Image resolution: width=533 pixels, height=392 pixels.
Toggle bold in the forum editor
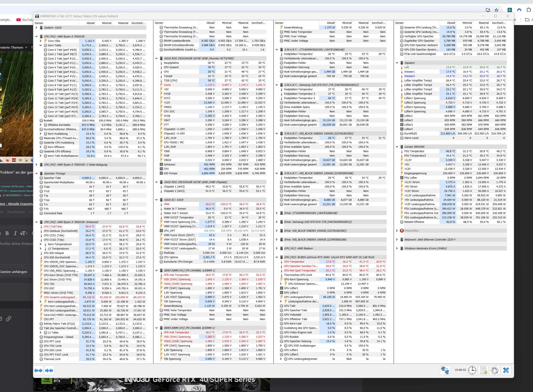click(x=7, y=233)
